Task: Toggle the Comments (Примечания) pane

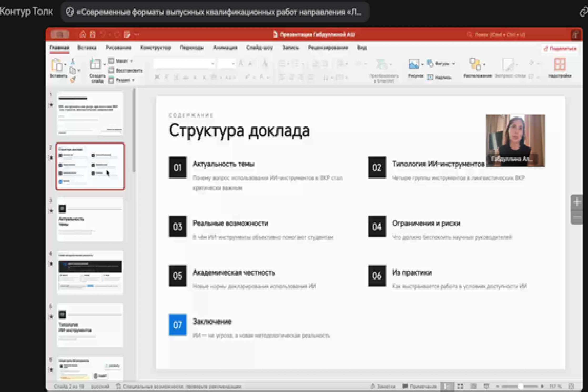Action: tap(420, 386)
